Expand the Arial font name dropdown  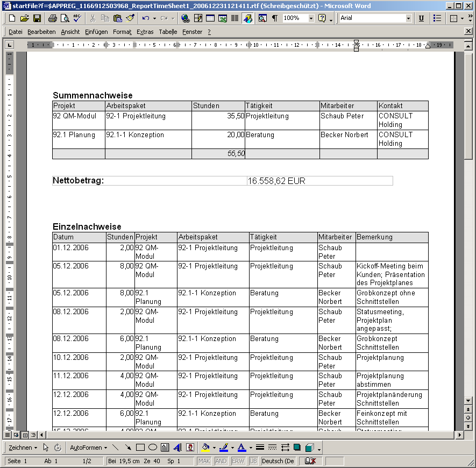(408, 18)
